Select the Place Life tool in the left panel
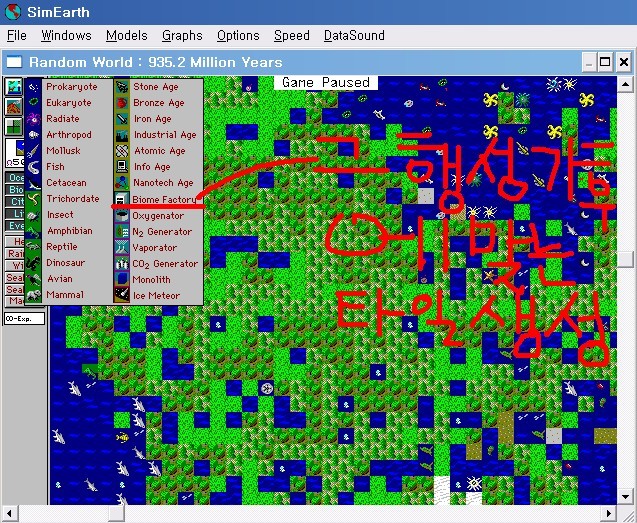Screen dimensions: 637x523 tap(13, 86)
